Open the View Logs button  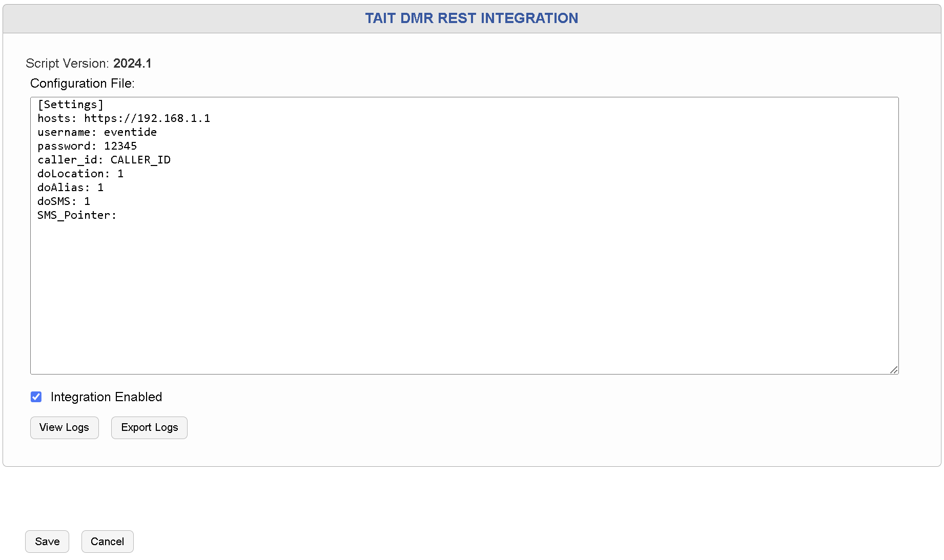(64, 428)
